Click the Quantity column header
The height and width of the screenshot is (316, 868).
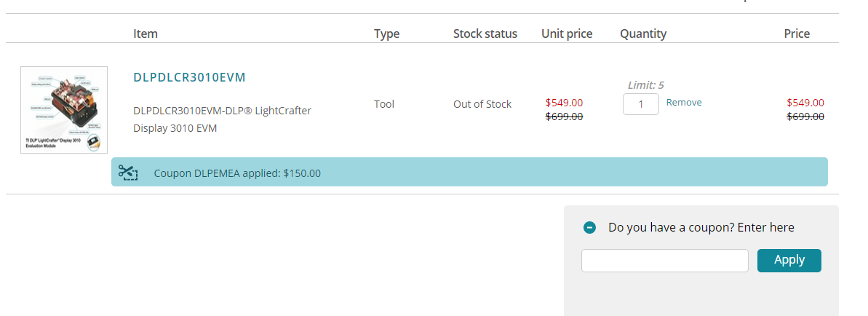[x=643, y=33]
